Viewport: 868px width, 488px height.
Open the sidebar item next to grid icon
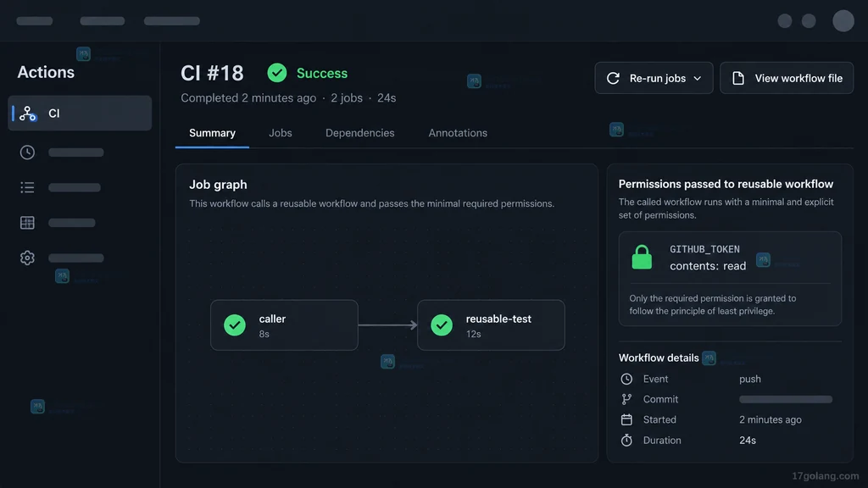pos(71,223)
